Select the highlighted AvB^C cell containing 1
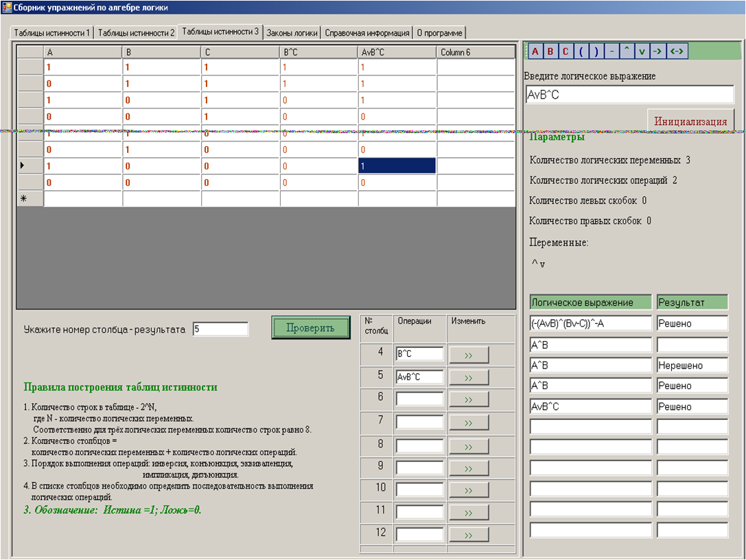The width and height of the screenshot is (746, 560). coord(397,166)
